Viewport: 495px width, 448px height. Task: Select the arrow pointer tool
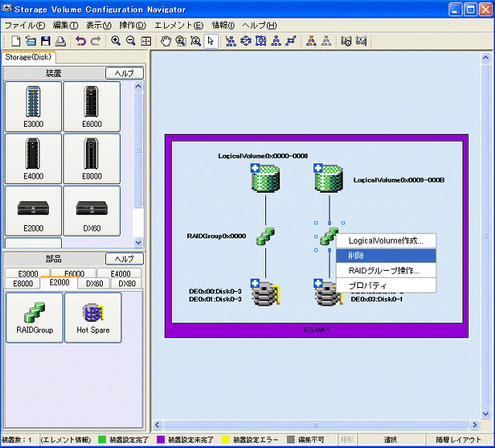coord(211,41)
